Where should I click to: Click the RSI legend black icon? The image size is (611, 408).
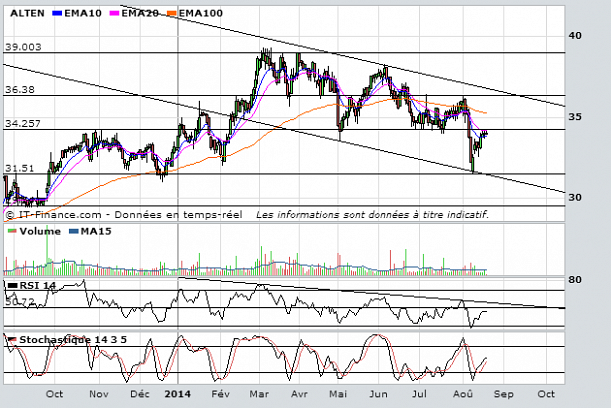click(x=12, y=286)
